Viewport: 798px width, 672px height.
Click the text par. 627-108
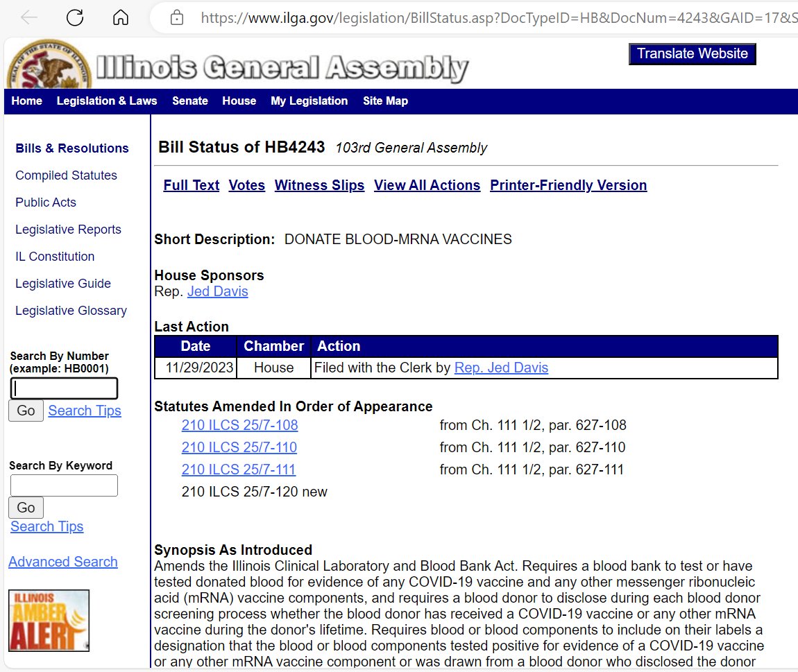point(587,425)
